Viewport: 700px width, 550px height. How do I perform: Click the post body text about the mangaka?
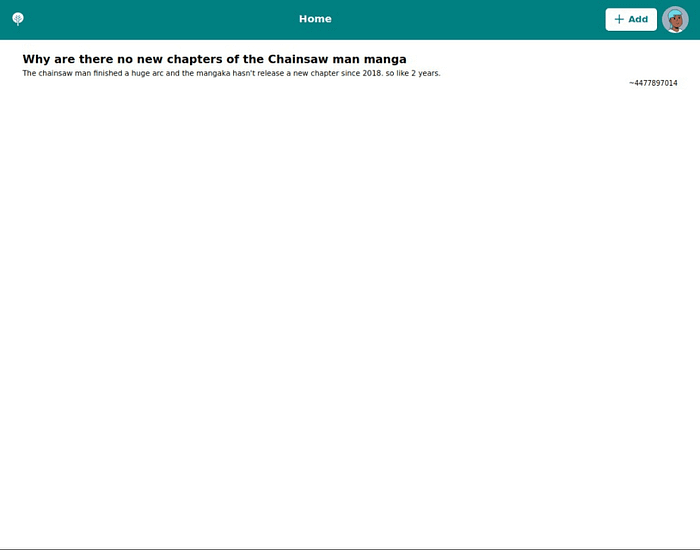[x=231, y=73]
